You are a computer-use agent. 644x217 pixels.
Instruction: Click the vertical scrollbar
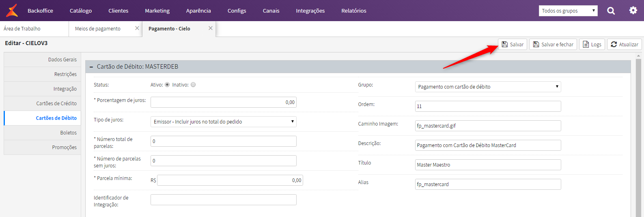tap(638, 138)
